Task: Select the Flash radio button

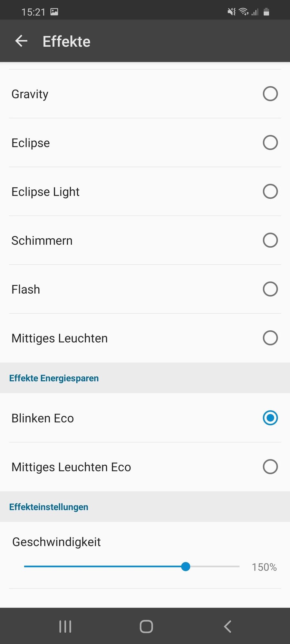Action: coord(270,289)
